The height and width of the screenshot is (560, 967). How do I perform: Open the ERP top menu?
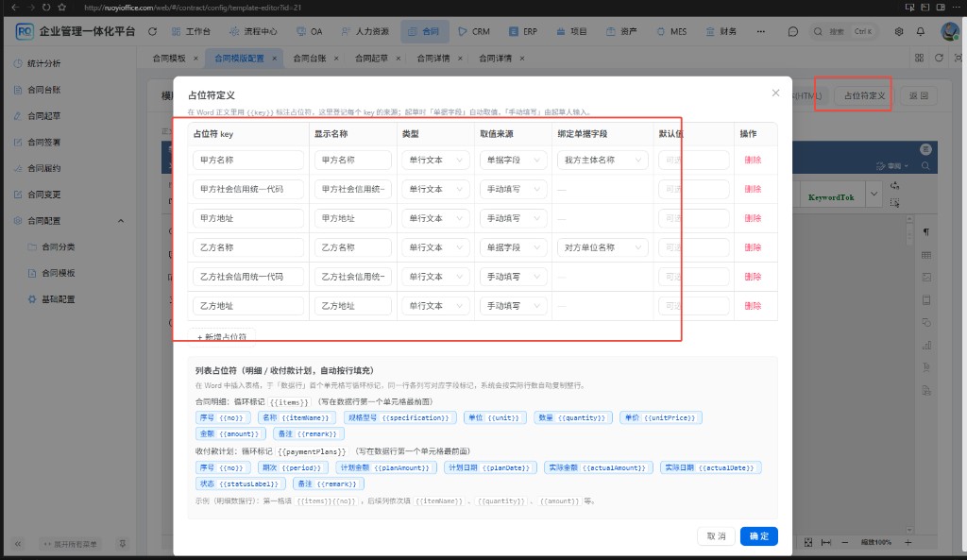(523, 31)
